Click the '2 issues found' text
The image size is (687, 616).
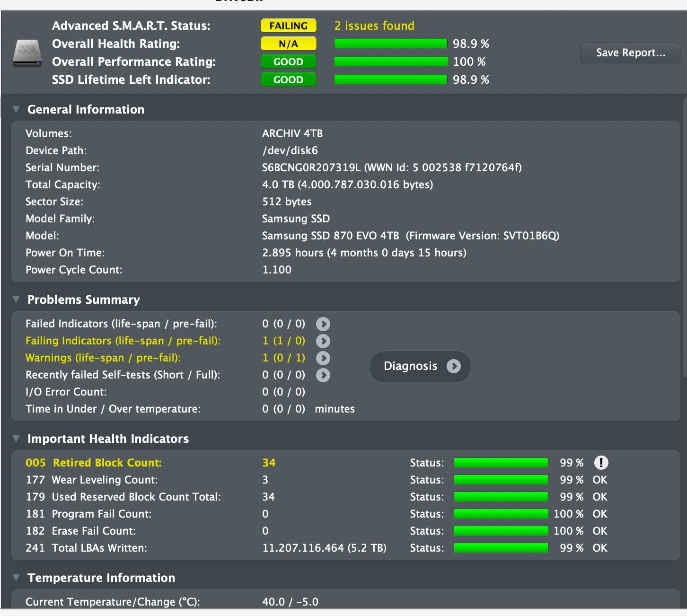(374, 26)
